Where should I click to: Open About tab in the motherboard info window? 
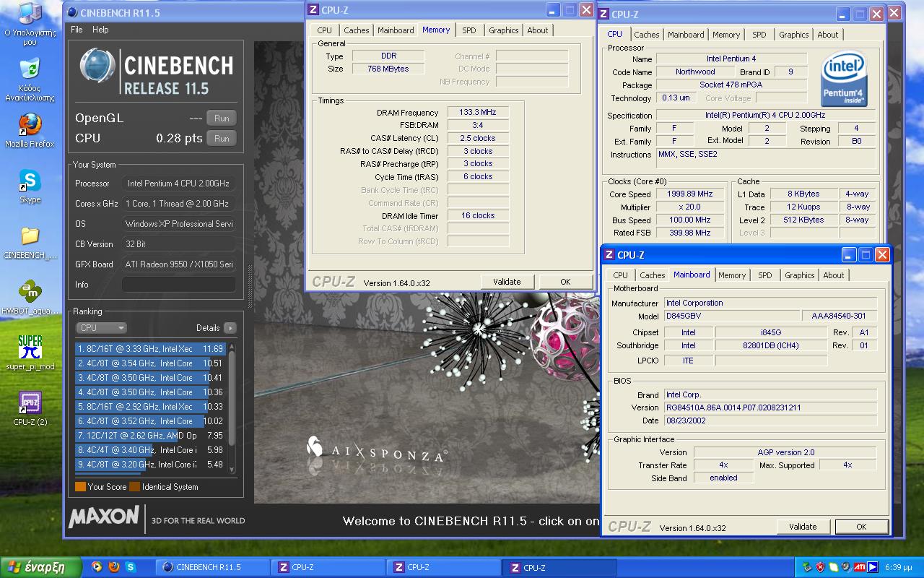834,275
